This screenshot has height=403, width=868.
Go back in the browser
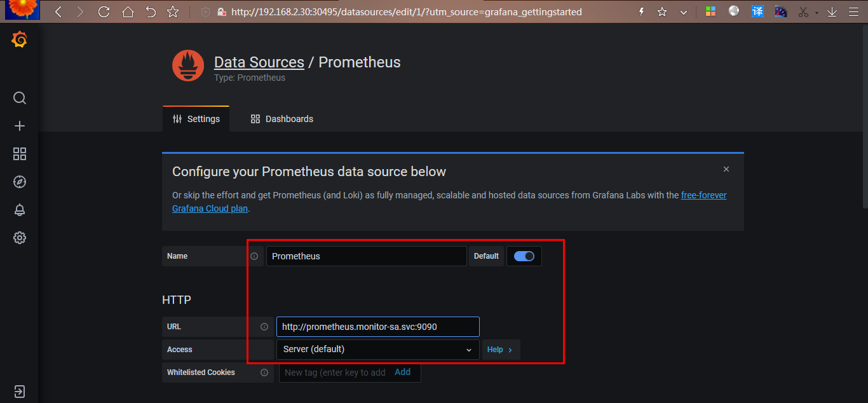click(x=58, y=11)
